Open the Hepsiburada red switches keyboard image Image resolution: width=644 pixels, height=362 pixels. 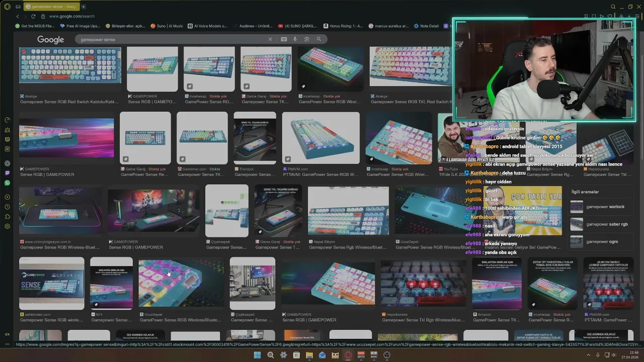424,284
